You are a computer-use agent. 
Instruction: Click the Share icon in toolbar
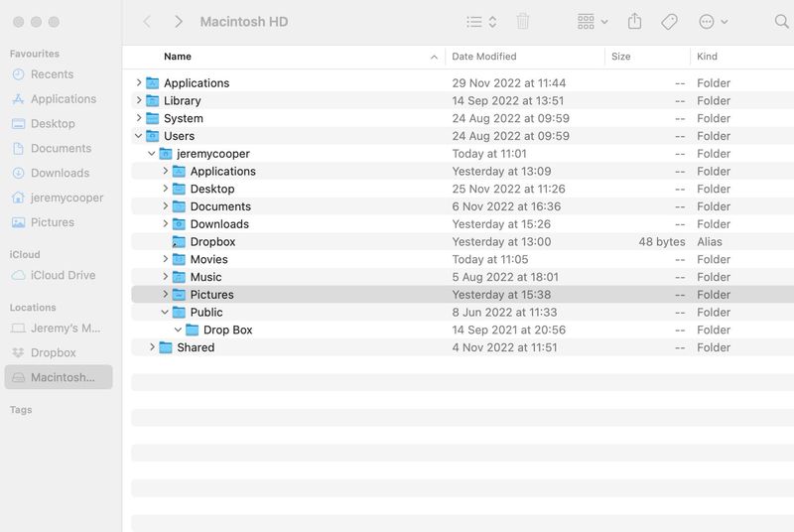click(x=634, y=21)
